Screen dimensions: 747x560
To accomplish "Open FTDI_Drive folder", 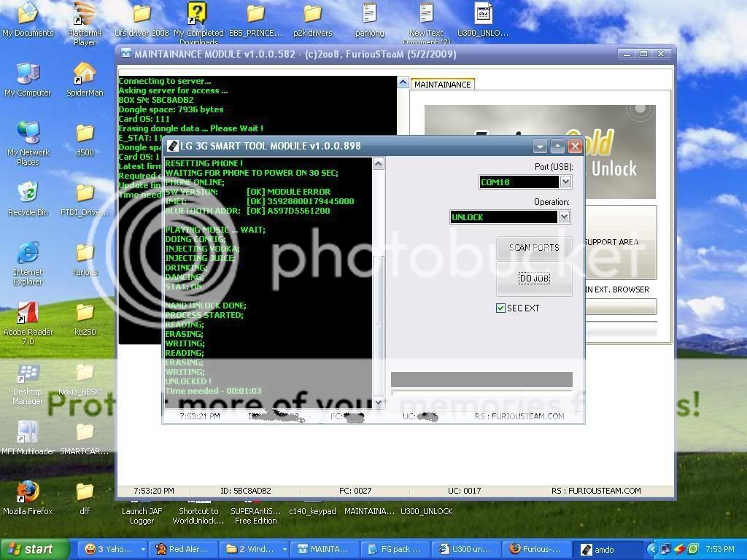I will 85,199.
